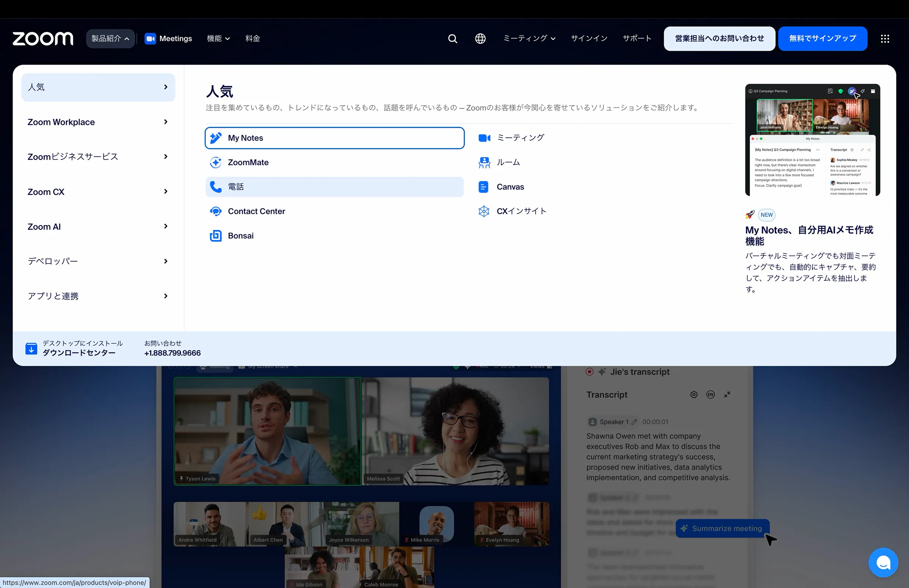
Task: Expand the Zoom Workplace category
Action: pos(98,122)
